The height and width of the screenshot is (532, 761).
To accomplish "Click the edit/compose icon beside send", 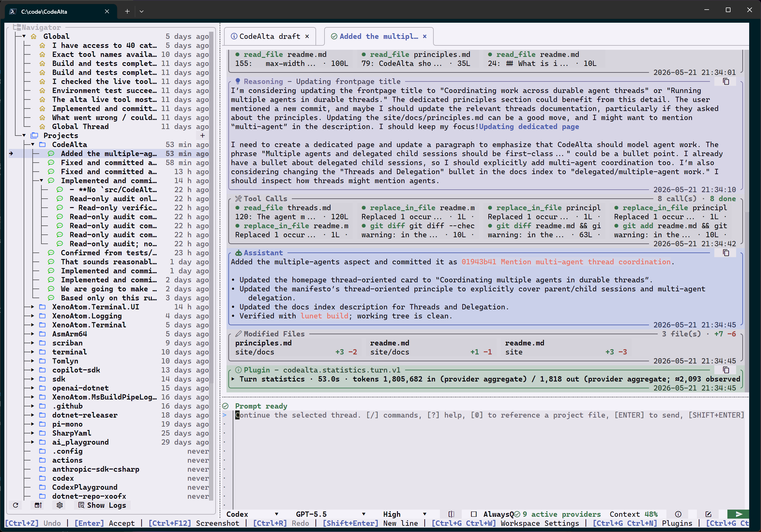I will coord(708,514).
